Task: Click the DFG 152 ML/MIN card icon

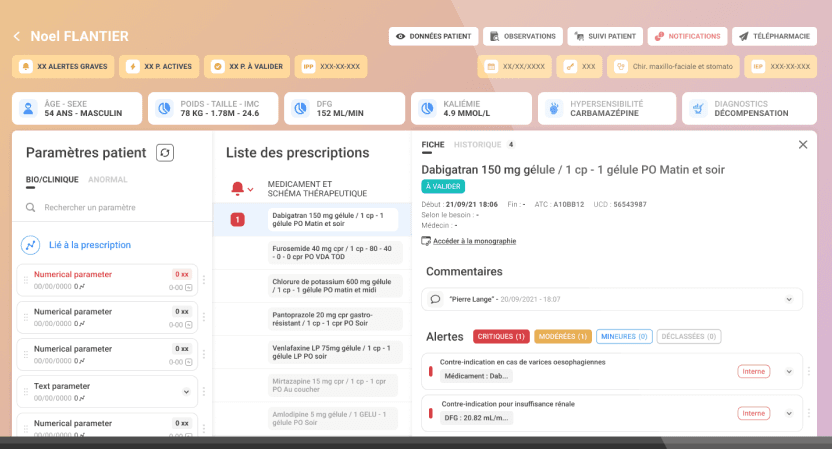Action: tap(300, 108)
